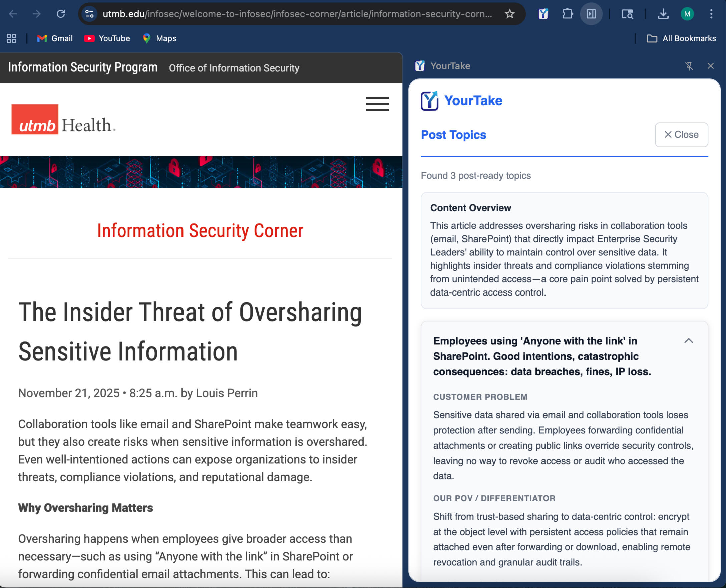Open the Apps grid icon

(x=12, y=39)
